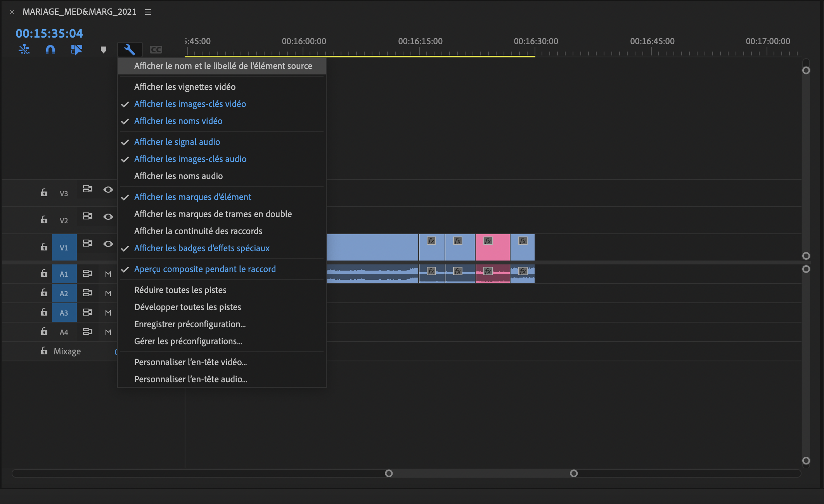Viewport: 824px width, 504px height.
Task: Uncheck Afficher le signal audio
Action: pos(177,142)
